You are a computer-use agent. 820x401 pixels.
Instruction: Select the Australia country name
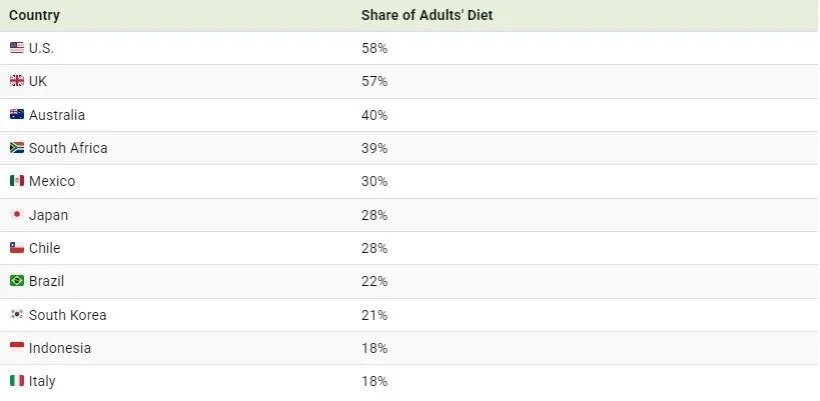(x=57, y=115)
